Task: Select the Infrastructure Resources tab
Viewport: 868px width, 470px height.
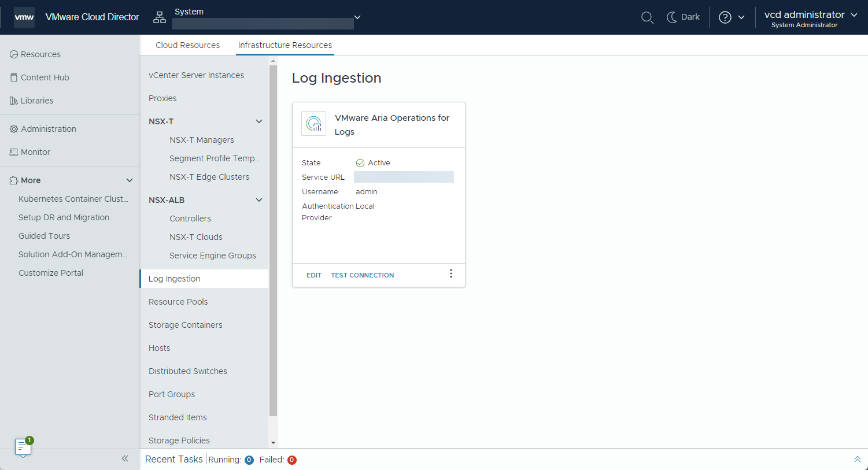Action: click(285, 45)
